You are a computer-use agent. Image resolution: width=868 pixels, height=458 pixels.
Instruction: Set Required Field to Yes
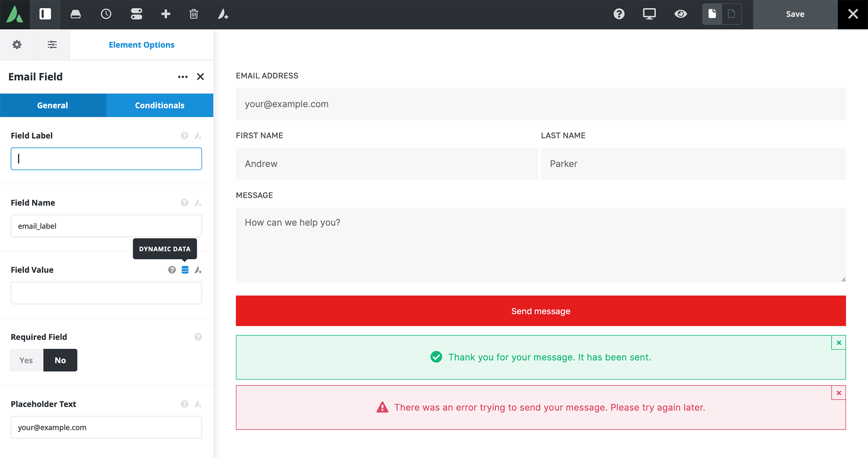[26, 360]
